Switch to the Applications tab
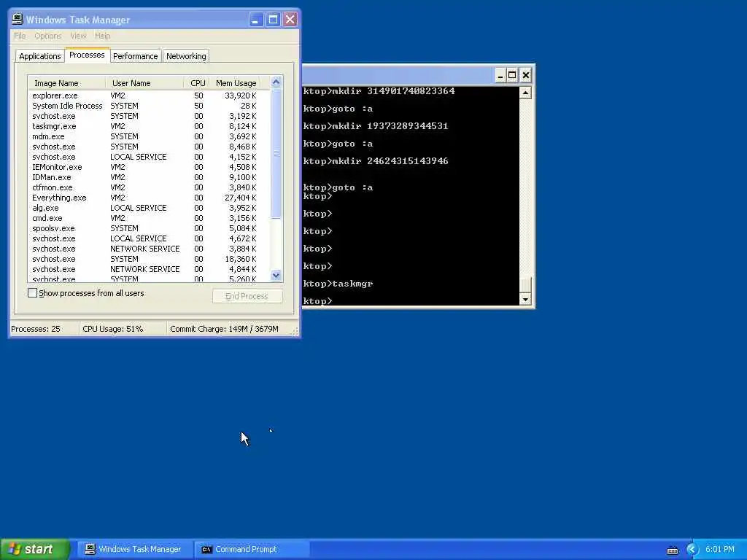 [x=40, y=56]
